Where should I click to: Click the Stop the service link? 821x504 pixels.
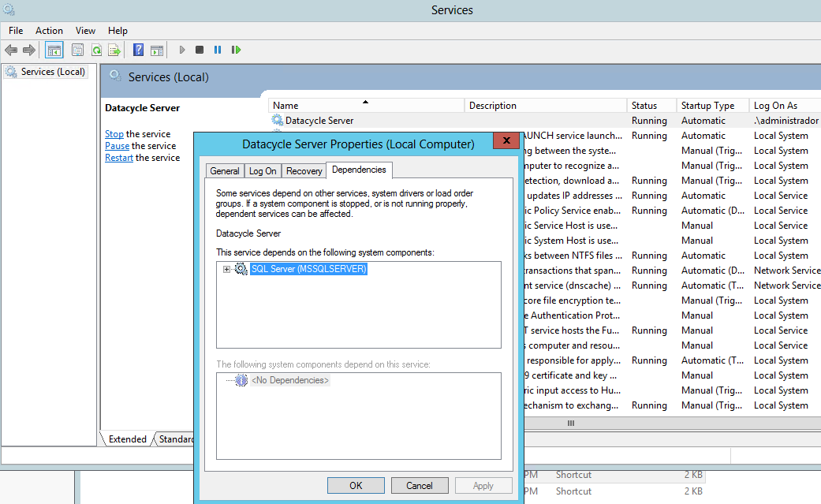(x=114, y=134)
